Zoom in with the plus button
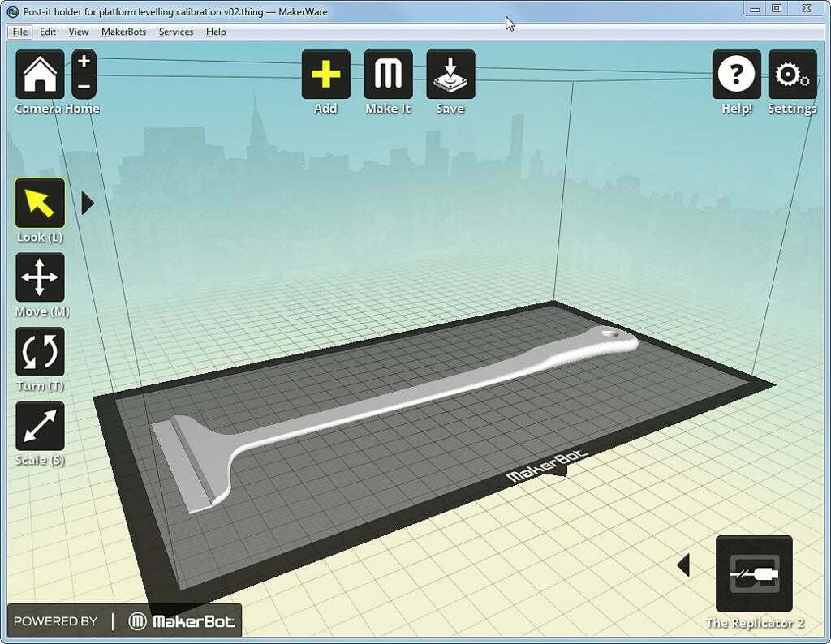 pyautogui.click(x=84, y=62)
